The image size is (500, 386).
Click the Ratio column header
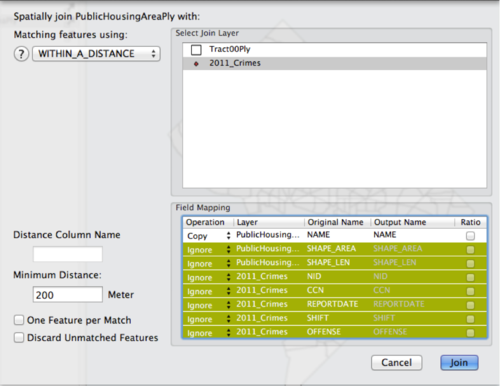click(470, 222)
